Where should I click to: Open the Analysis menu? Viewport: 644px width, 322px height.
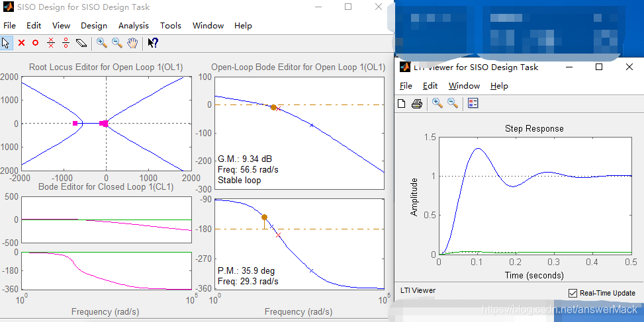(134, 25)
